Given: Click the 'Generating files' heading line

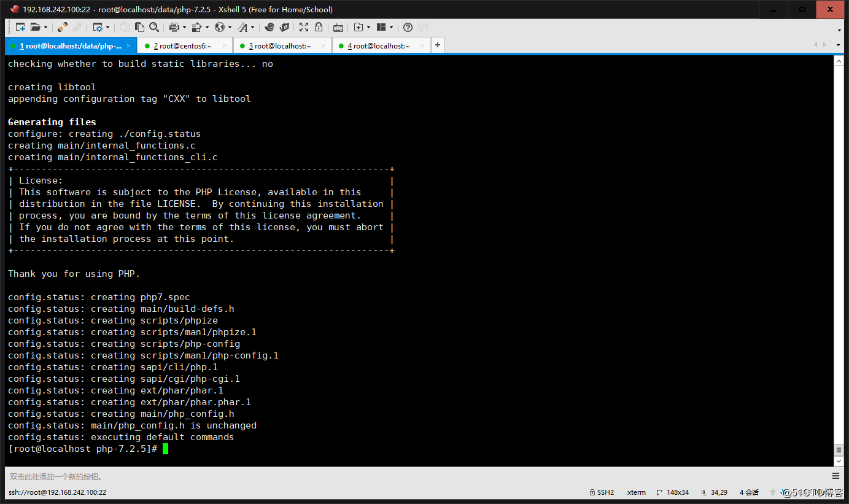Looking at the screenshot, I should click(x=52, y=122).
